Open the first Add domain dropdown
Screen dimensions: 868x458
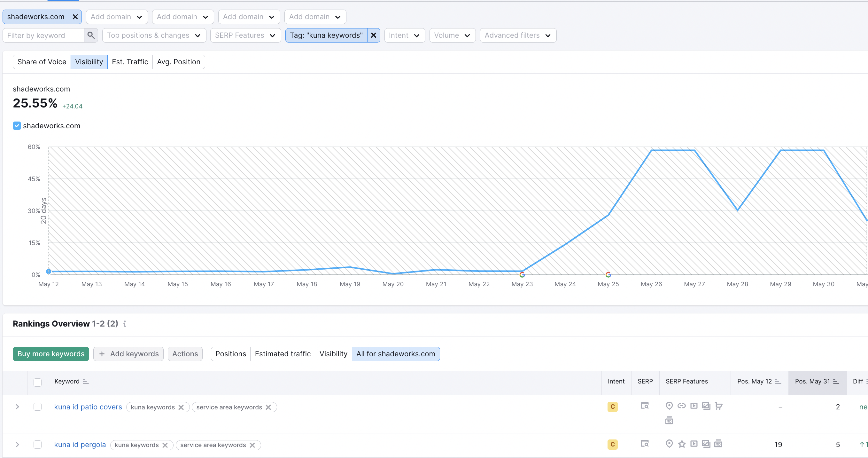pos(117,17)
